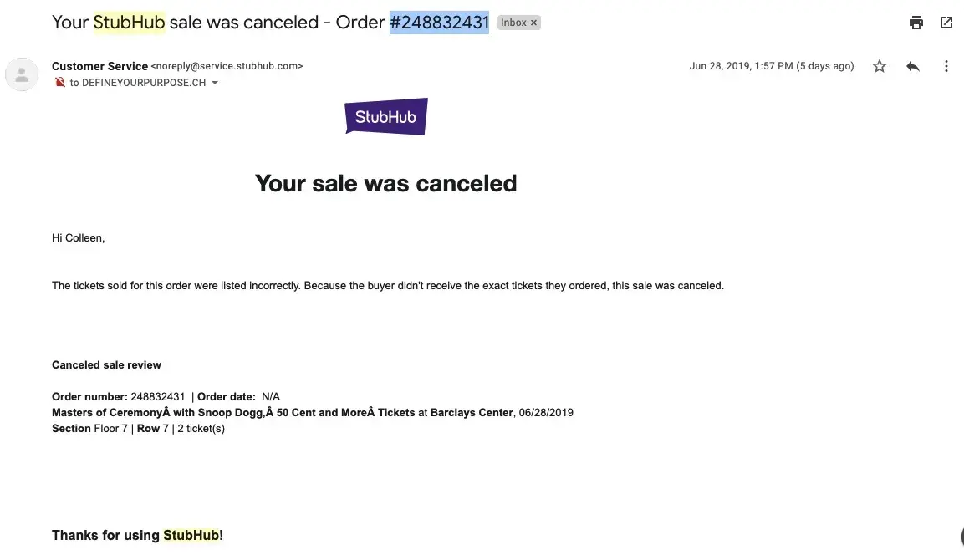Click the purple StubHub logo
The height and width of the screenshot is (560, 964).
click(386, 117)
